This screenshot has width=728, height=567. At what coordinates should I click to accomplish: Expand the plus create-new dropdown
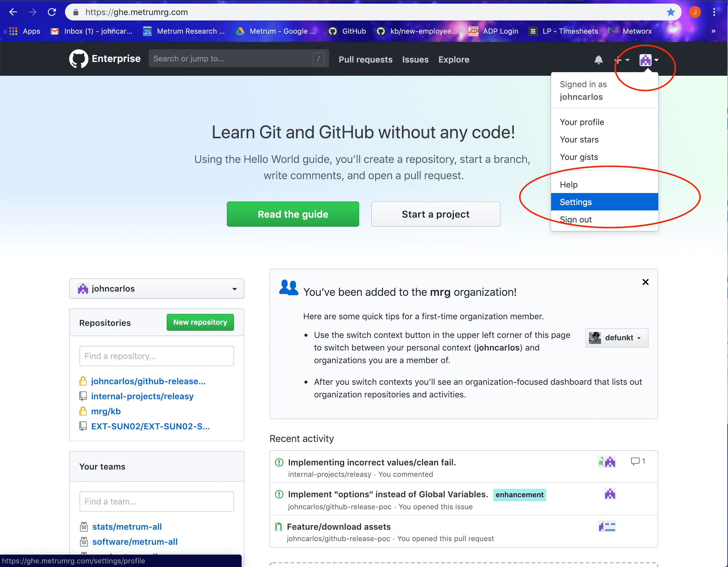[x=621, y=60]
